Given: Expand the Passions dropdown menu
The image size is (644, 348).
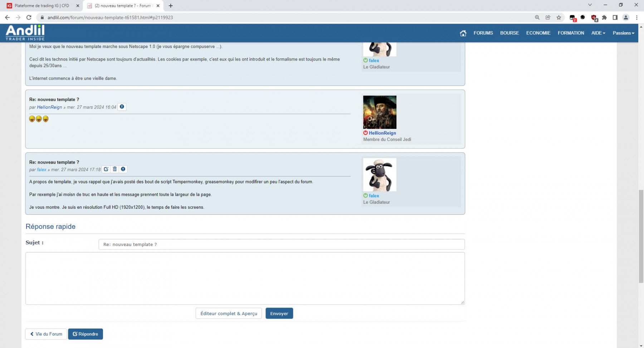Looking at the screenshot, I should pos(623,33).
